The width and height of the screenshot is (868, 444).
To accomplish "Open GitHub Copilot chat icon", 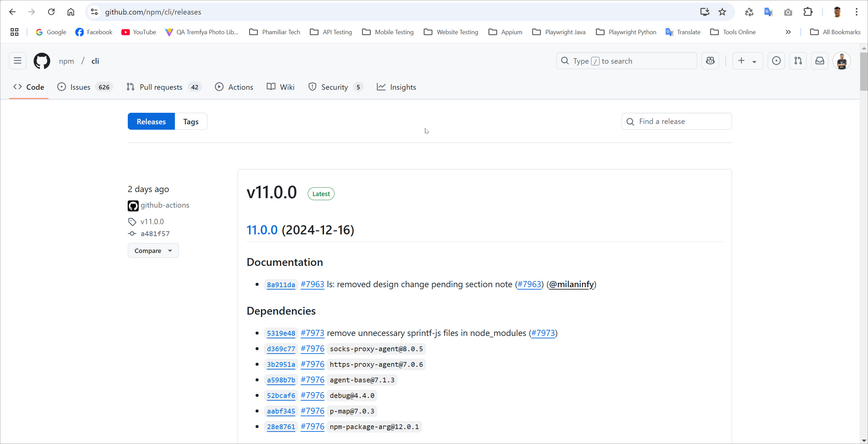I will point(710,61).
